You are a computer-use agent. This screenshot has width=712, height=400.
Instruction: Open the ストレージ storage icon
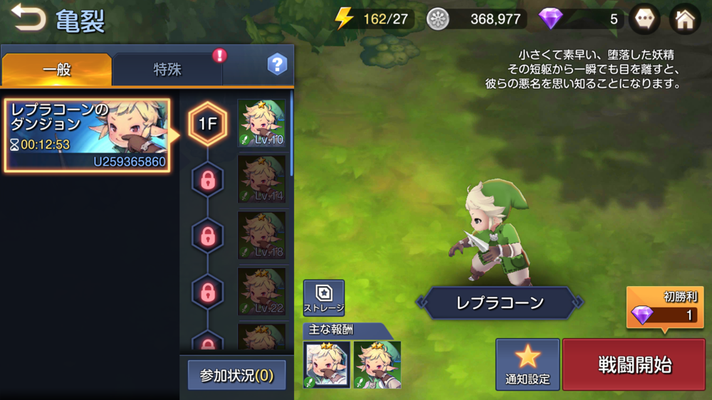(324, 298)
